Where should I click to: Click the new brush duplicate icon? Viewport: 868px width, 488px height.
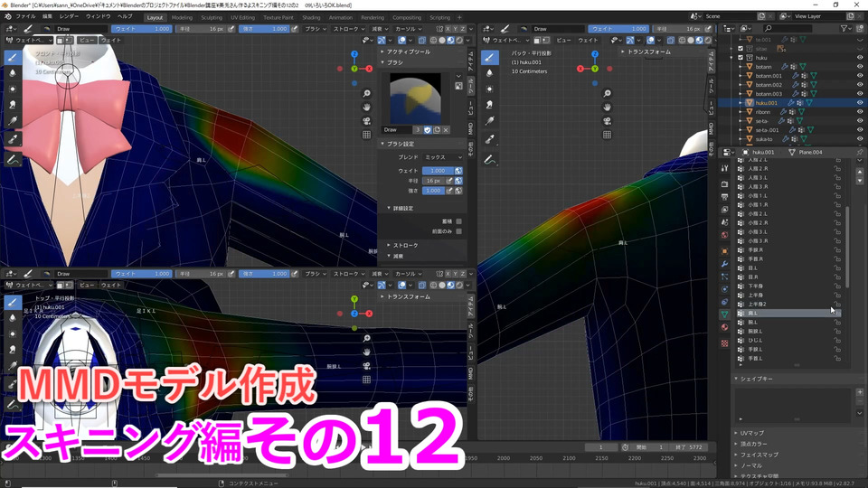coord(437,130)
